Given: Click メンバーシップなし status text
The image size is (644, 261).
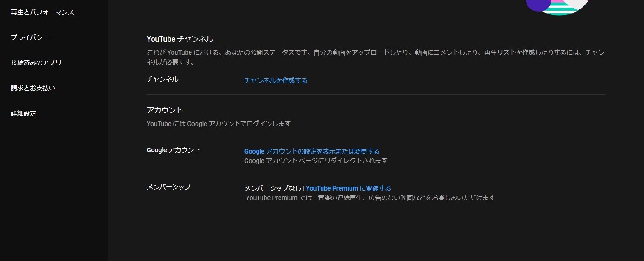Looking at the screenshot, I should (x=273, y=188).
